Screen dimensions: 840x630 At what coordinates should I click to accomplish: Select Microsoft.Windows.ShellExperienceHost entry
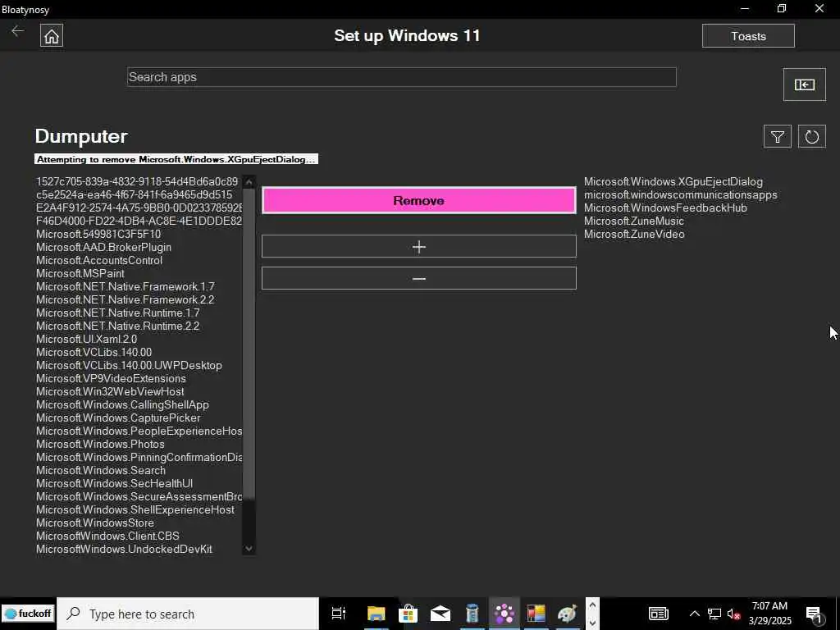135,510
